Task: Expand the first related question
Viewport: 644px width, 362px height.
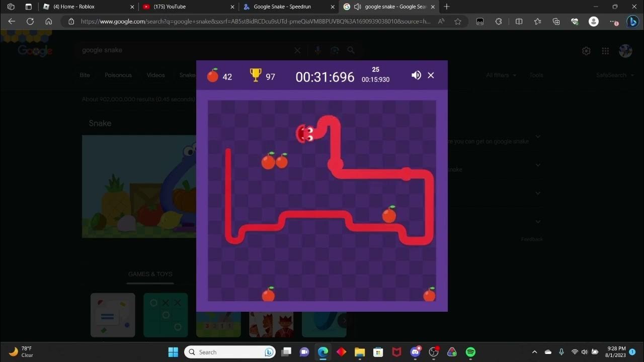Action: 538,137
